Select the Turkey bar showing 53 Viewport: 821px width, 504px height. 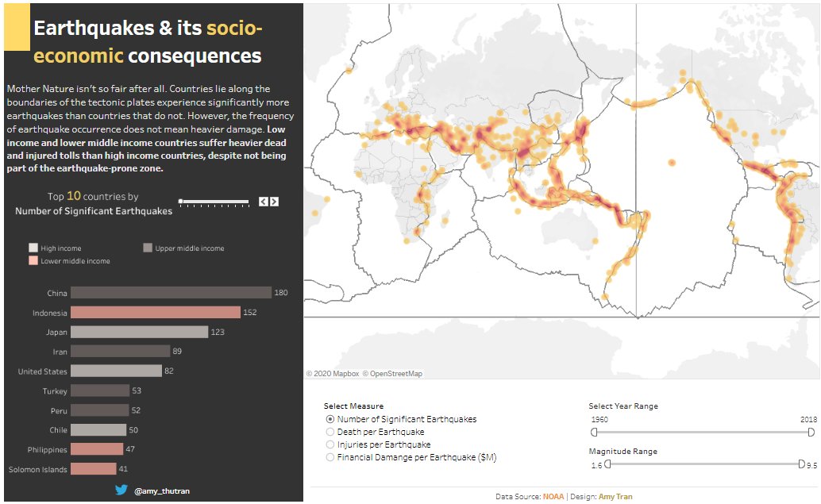(x=100, y=391)
